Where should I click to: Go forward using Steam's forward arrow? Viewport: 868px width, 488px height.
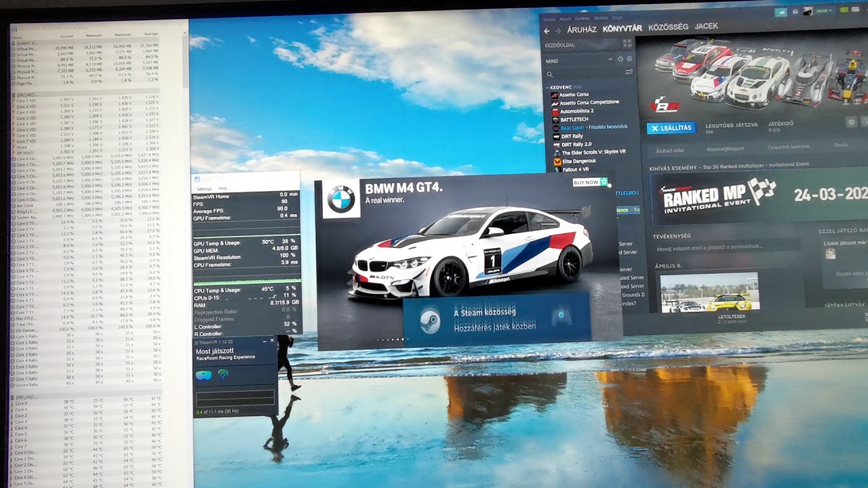[557, 30]
